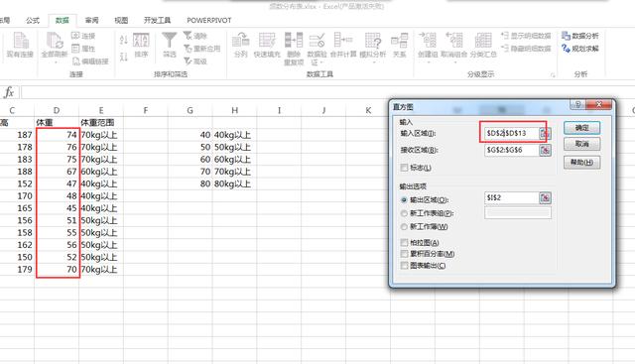Select New Worksheet Ply (新工作表组) radio button
The image size is (635, 364).
coord(404,213)
